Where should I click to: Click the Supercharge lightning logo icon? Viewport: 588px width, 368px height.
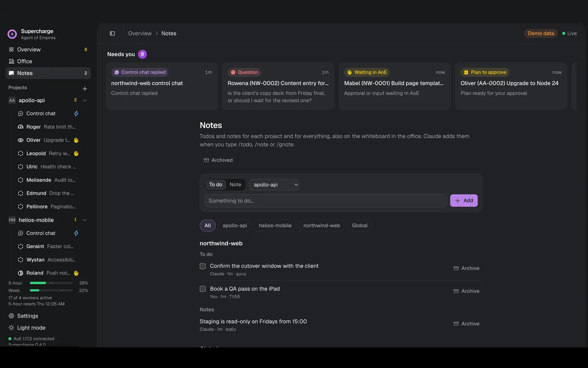[12, 34]
